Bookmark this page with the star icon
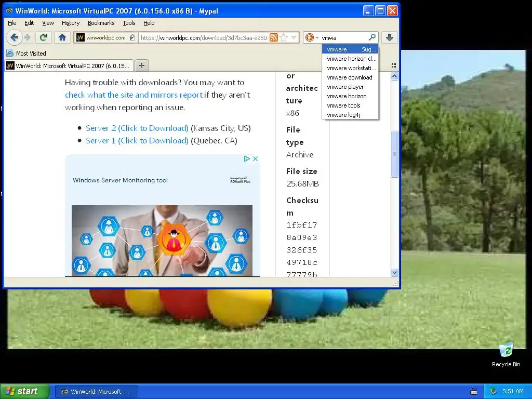Viewport: 532px width, 399px height. coord(284,37)
